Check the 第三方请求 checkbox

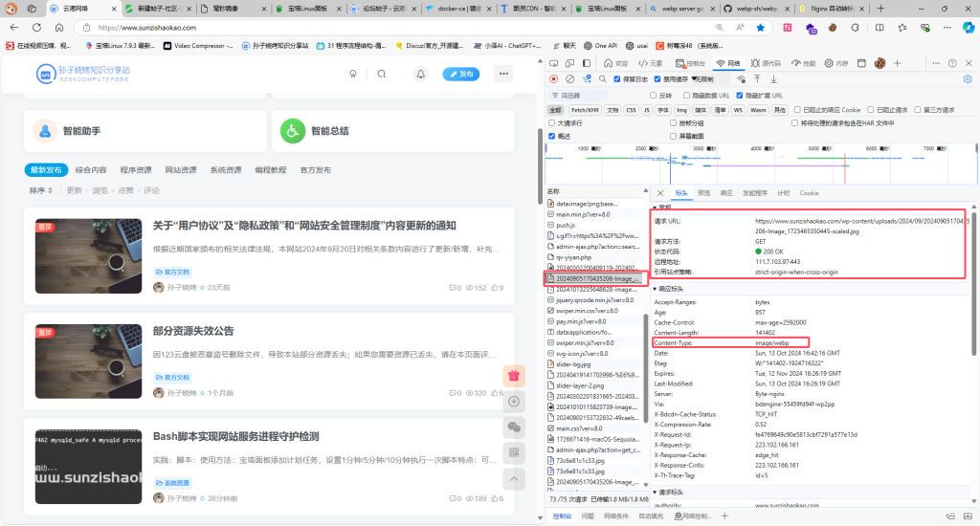(x=918, y=110)
